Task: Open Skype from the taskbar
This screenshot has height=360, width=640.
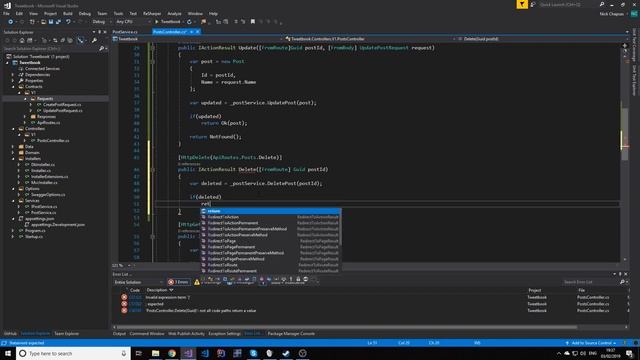Action: [253, 353]
